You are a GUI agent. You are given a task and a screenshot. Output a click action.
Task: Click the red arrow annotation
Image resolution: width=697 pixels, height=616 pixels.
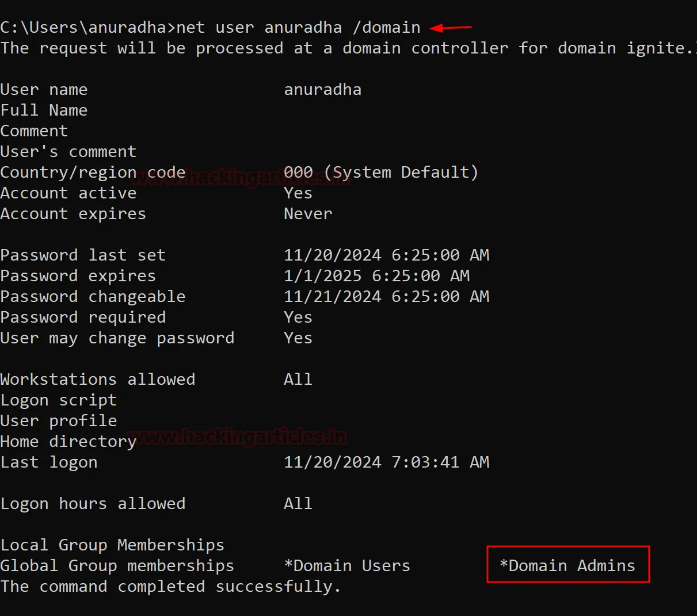coord(451,27)
